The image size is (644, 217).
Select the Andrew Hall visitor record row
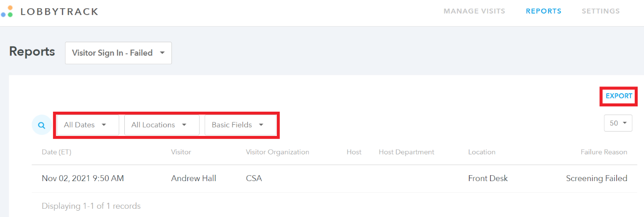(335, 179)
